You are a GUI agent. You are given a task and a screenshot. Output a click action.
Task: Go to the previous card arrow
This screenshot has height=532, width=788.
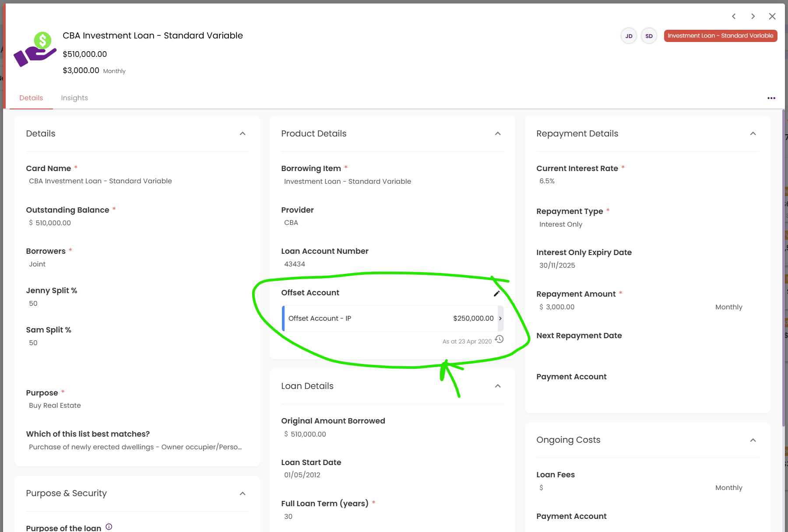(734, 16)
